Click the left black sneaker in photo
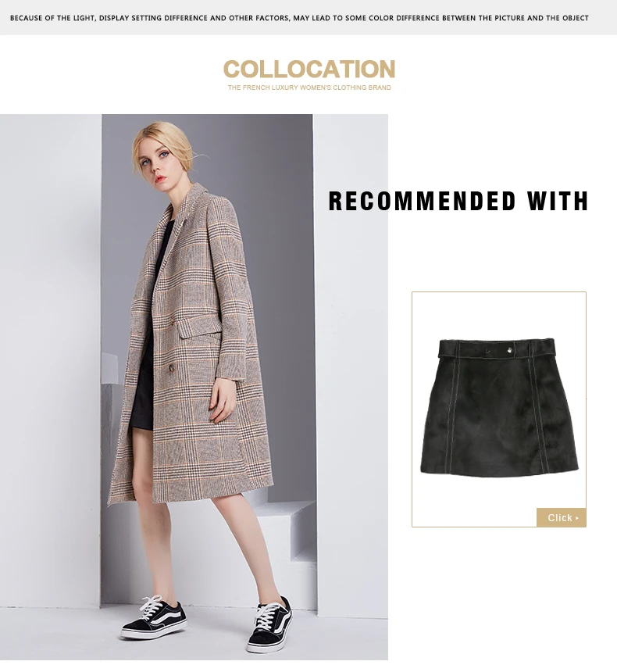 pos(155,618)
